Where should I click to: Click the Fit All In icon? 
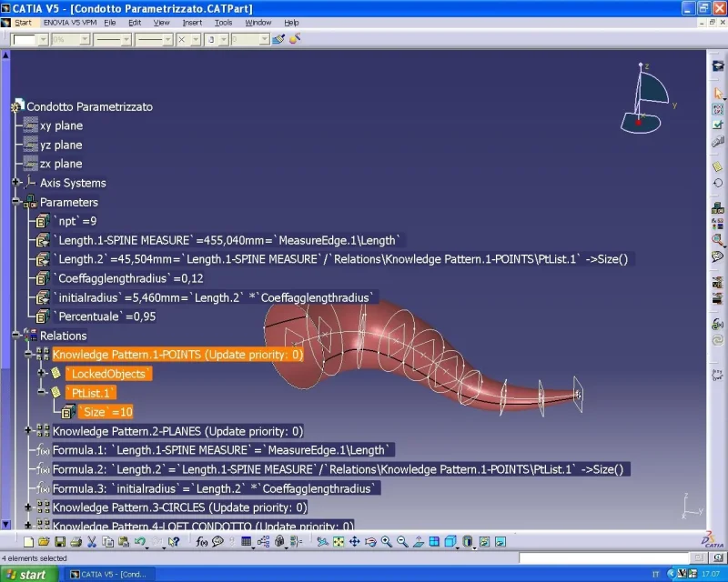pyautogui.click(x=339, y=542)
